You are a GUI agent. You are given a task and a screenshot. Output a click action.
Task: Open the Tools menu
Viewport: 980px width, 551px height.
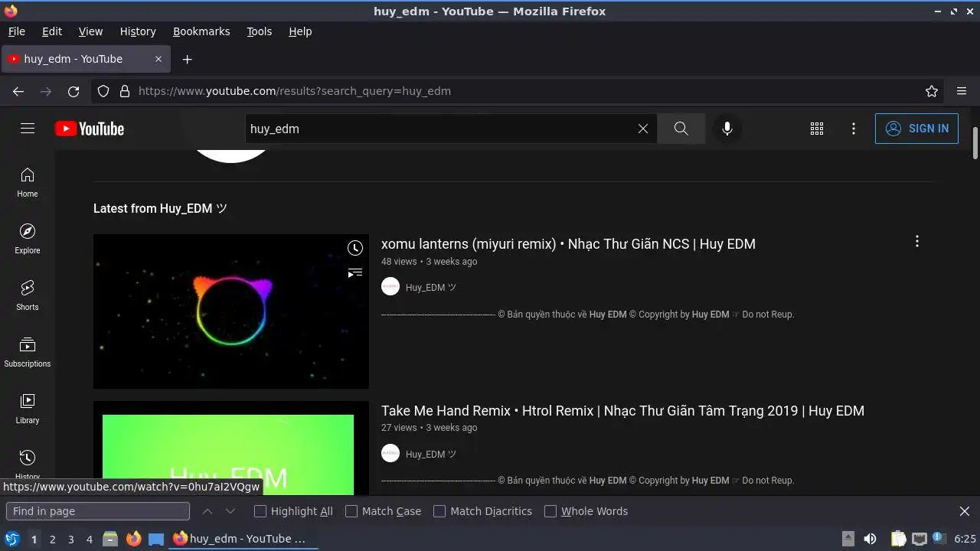(260, 31)
